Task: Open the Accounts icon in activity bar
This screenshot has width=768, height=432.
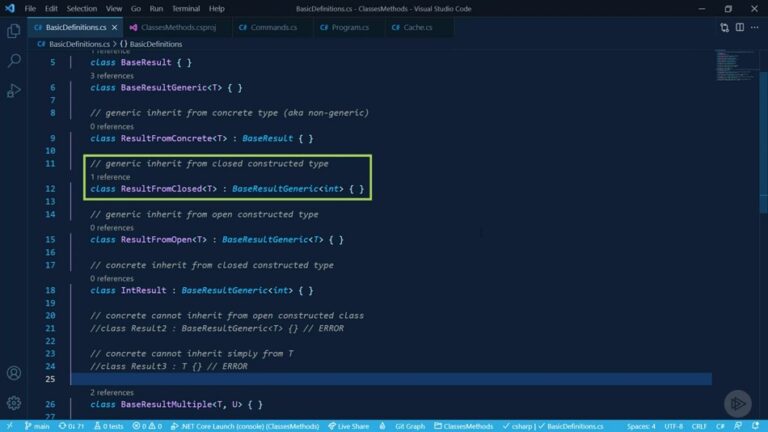Action: click(x=14, y=373)
